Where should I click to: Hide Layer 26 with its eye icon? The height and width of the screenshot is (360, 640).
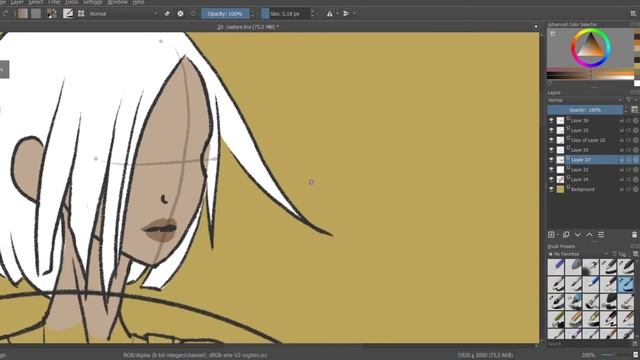[551, 120]
